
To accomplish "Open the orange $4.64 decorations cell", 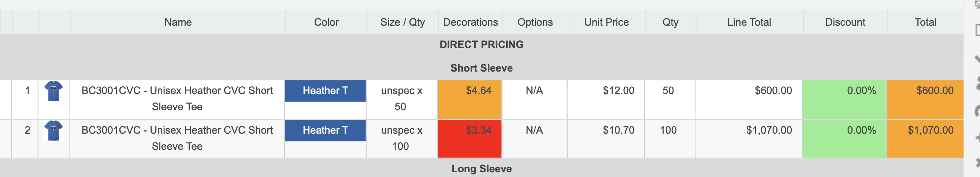I will point(470,99).
